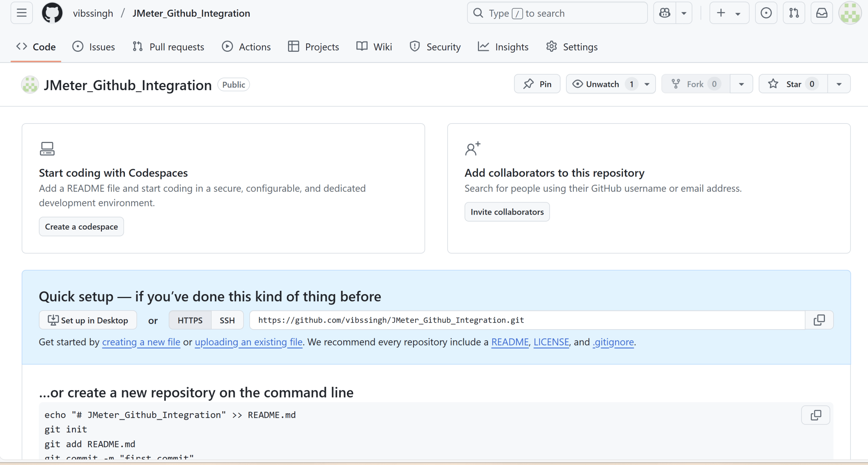Open the Copilot chat icon
This screenshot has height=465, width=868.
pyautogui.click(x=665, y=13)
